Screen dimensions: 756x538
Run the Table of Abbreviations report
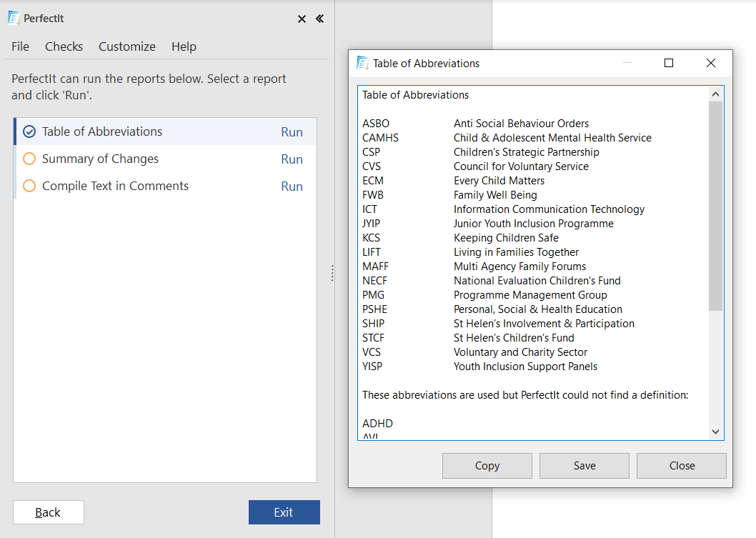click(292, 132)
